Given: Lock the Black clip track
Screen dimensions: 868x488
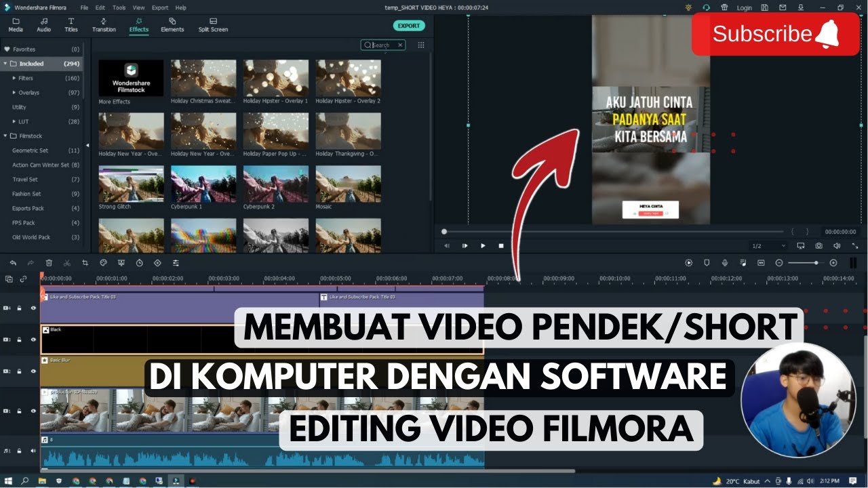Looking at the screenshot, I should pos(20,340).
